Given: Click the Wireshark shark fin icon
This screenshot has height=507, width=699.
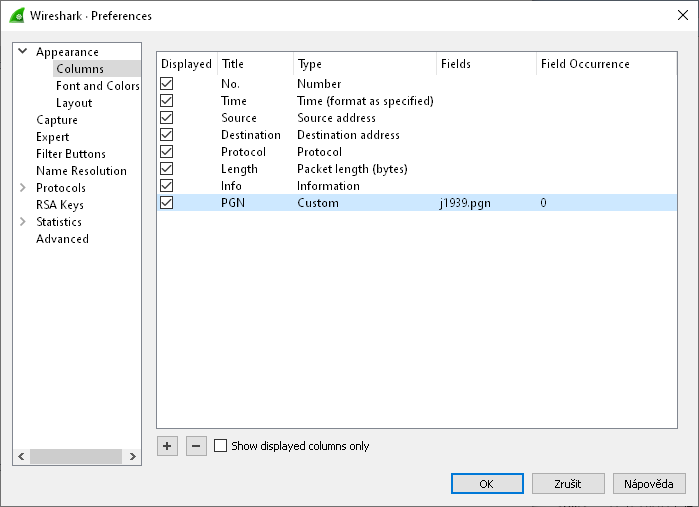Looking at the screenshot, I should coord(17,16).
